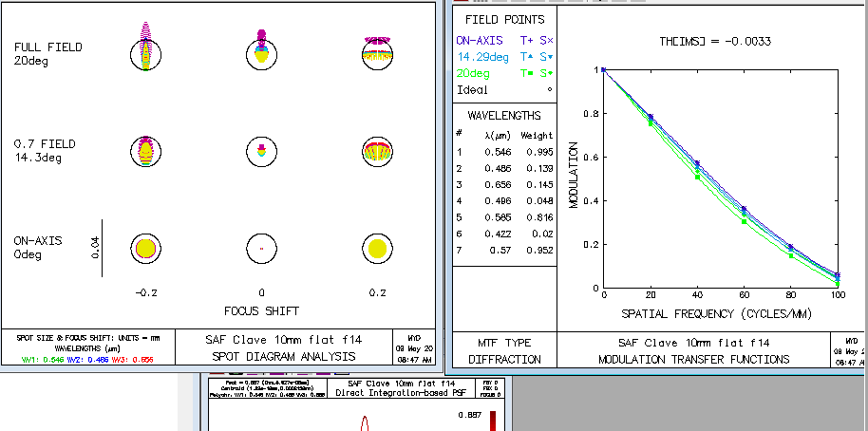Click the 0.7 field spot at zero focus shift
The width and height of the screenshot is (868, 431).
tap(261, 152)
